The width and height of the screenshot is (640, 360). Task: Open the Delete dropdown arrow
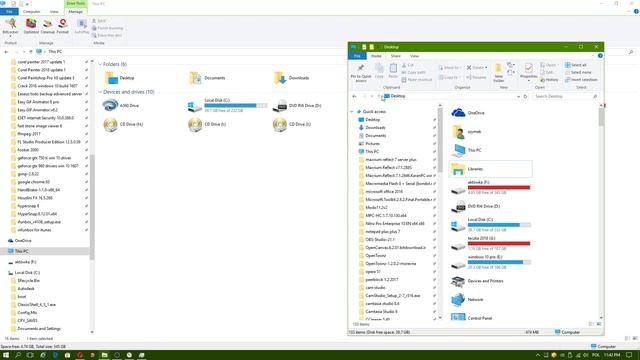[x=486, y=67]
